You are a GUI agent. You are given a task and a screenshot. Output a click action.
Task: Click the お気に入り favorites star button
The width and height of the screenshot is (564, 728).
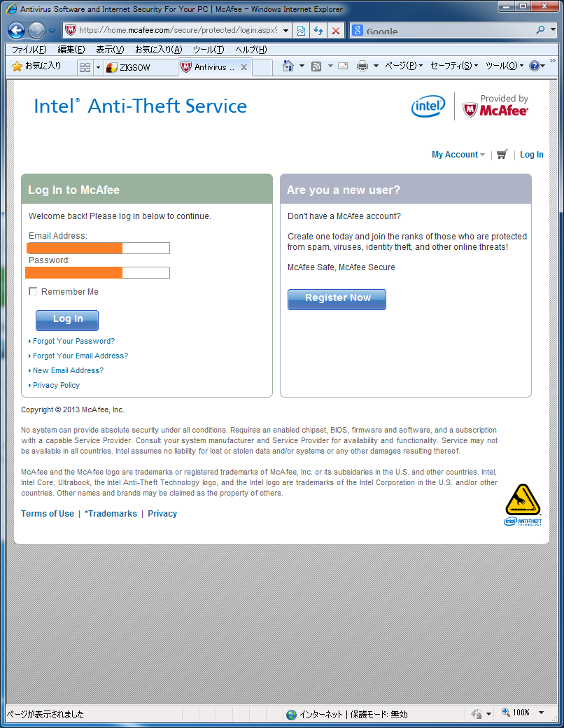tap(36, 66)
